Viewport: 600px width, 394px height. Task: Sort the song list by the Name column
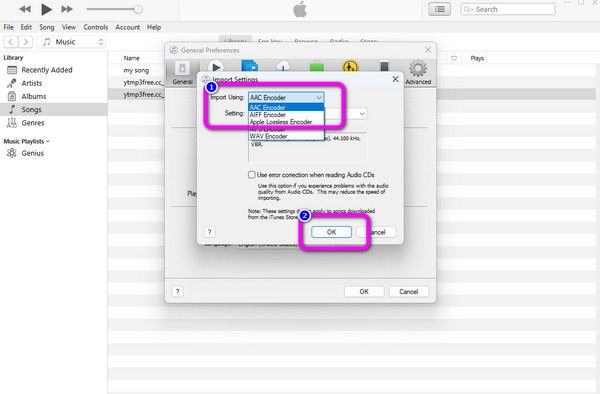[x=132, y=58]
